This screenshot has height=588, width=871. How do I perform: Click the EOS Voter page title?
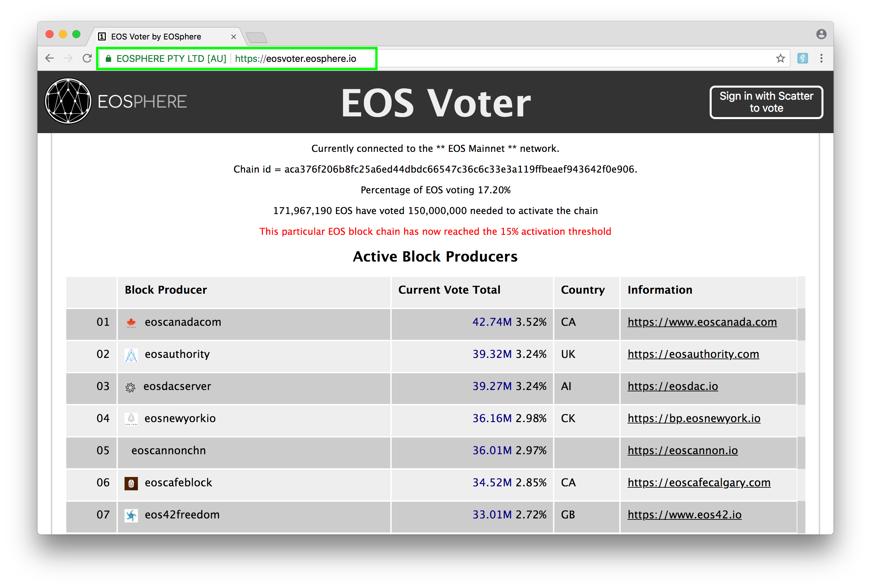435,103
